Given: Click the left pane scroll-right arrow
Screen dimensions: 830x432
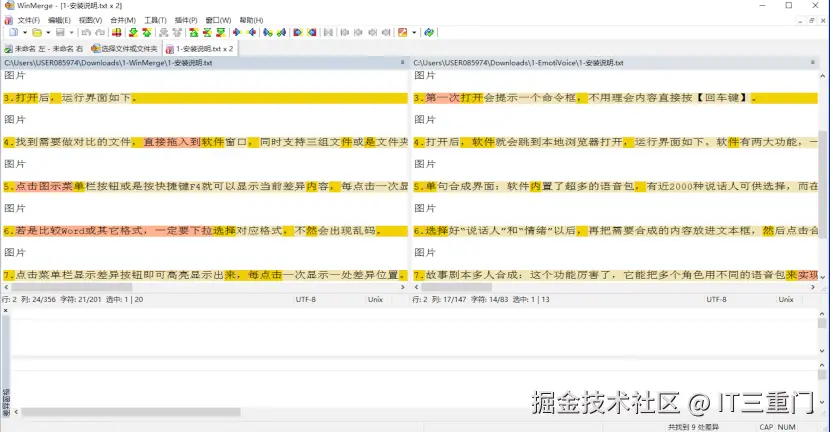Looking at the screenshot, I should 403,287.
